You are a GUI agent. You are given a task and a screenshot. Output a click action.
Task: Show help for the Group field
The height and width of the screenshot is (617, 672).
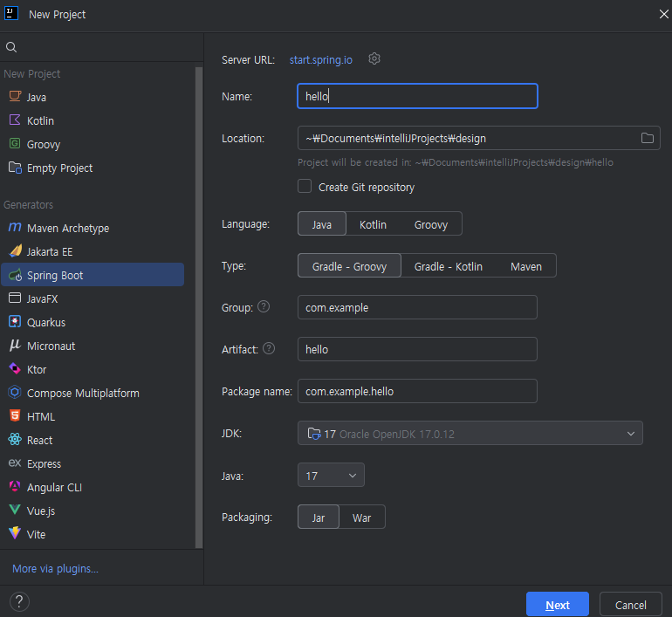(x=264, y=307)
